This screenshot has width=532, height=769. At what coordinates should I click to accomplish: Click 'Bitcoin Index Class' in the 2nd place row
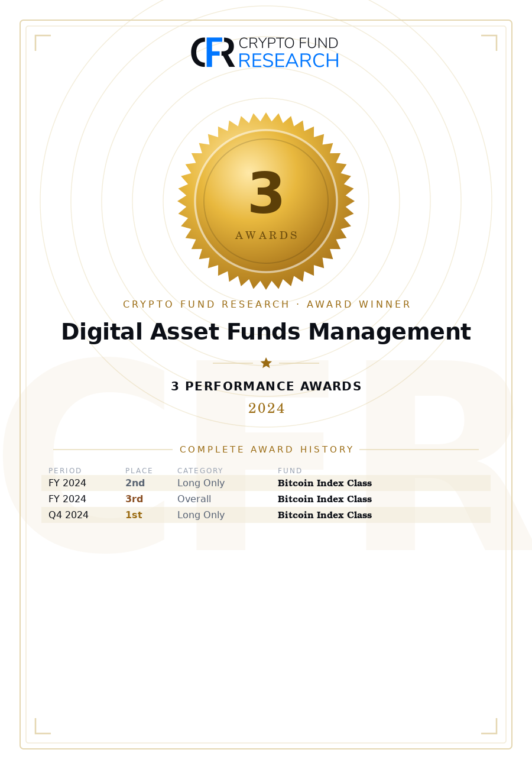[x=325, y=483]
